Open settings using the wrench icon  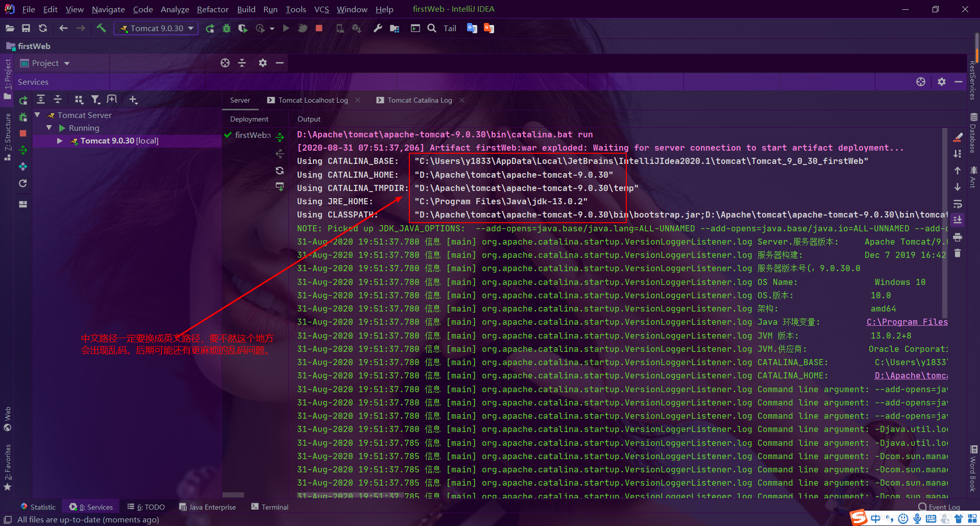[x=378, y=29]
